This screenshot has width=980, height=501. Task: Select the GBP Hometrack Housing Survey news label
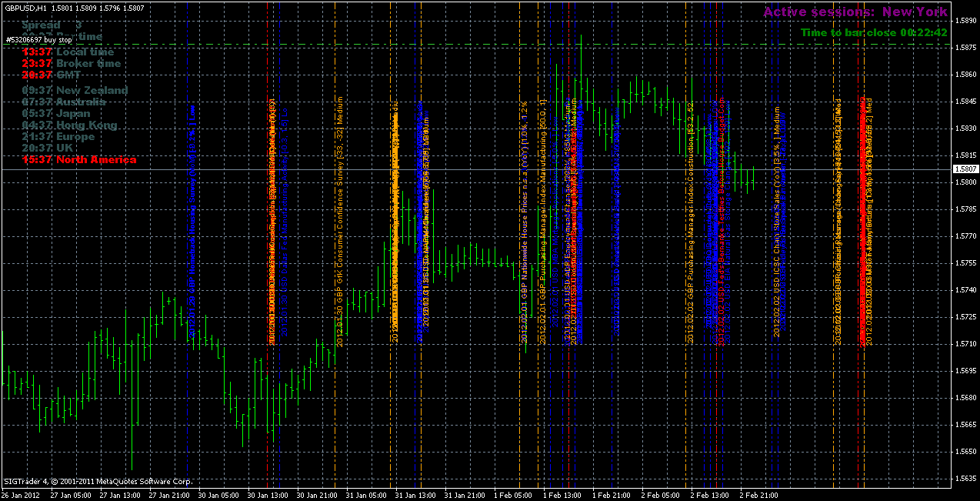[192, 222]
